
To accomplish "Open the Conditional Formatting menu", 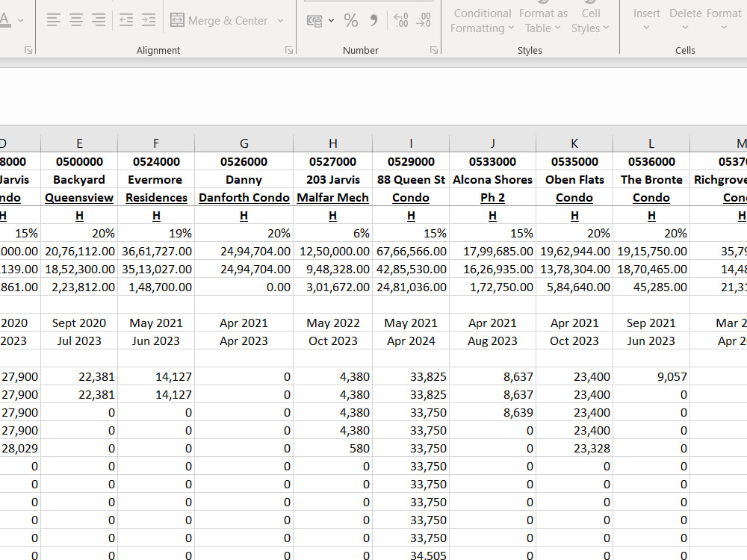I will [x=482, y=20].
